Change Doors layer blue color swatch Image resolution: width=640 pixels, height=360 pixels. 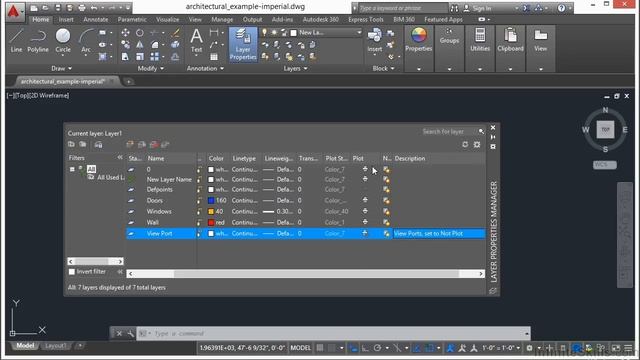tap(211, 200)
